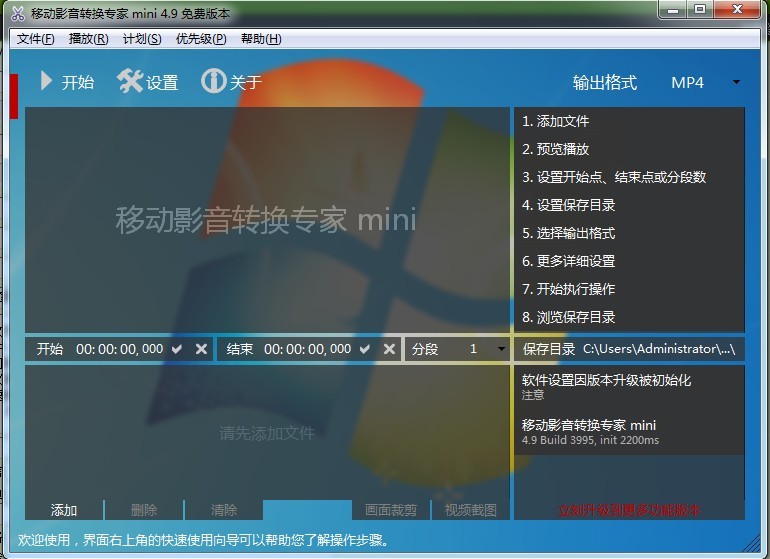
Task: Open the Play (播放) menu
Action: pyautogui.click(x=88, y=39)
